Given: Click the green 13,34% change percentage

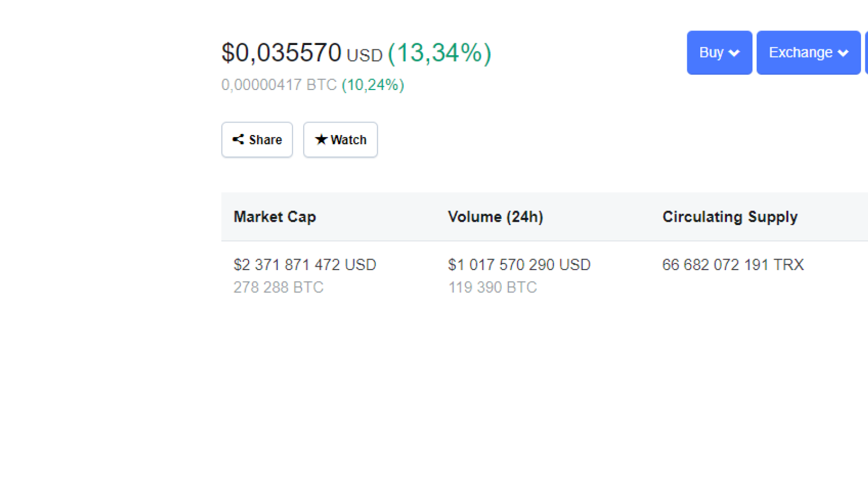Looking at the screenshot, I should (440, 53).
